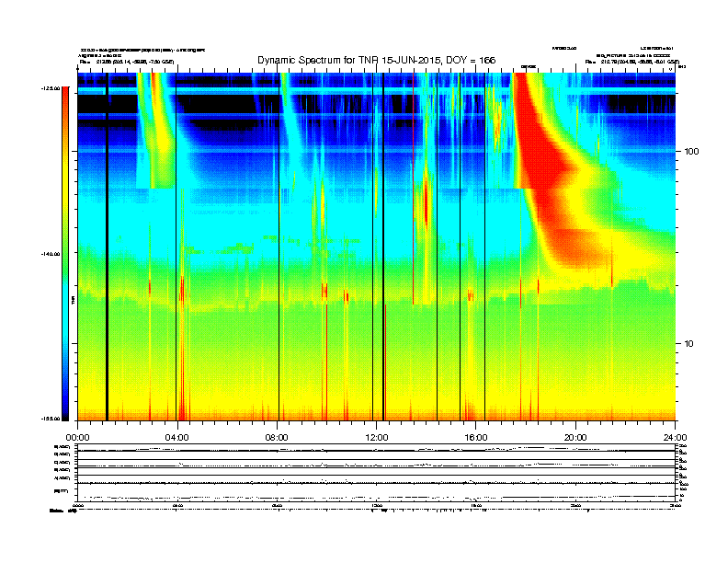Viewport: 728px width, 563px height.
Task: Pick the dark blue bottom of the color scale bar
Action: (x=65, y=416)
